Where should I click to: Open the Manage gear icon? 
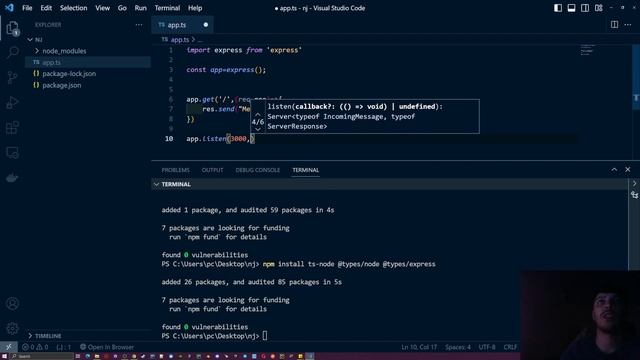pos(13,328)
